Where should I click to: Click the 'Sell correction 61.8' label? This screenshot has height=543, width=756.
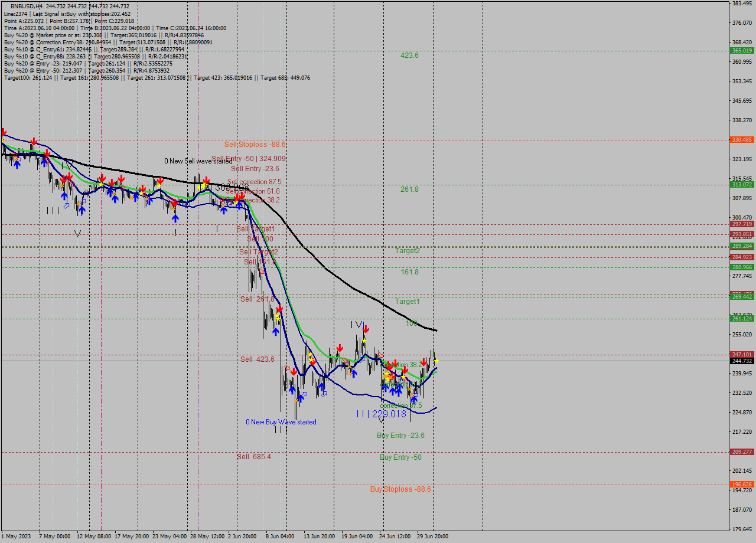253,191
